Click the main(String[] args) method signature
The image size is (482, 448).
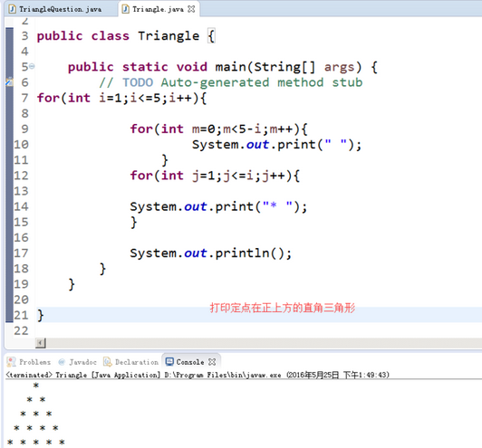point(288,67)
